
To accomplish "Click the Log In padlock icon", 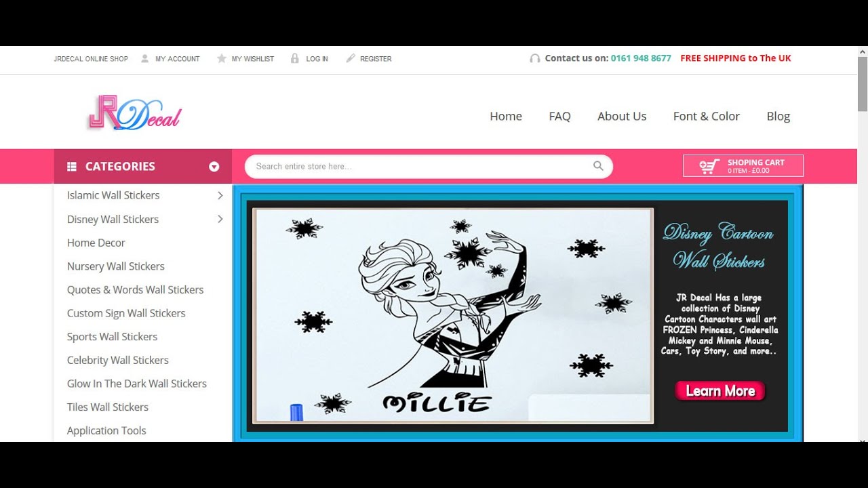I will 294,59.
